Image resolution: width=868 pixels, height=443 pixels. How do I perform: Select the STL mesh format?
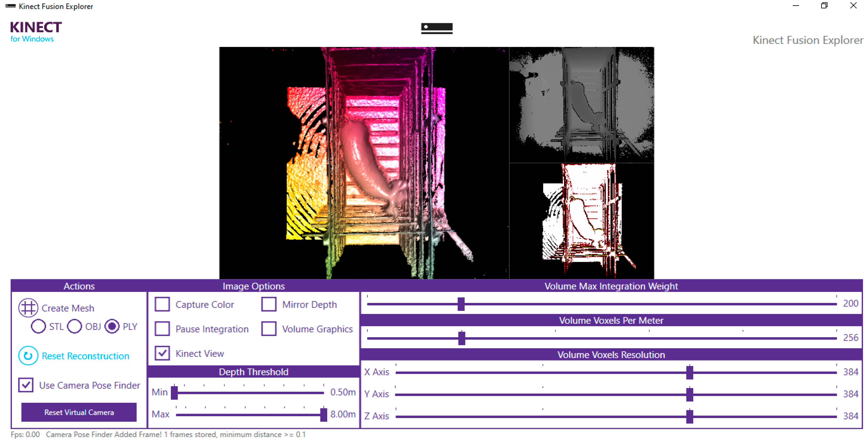click(38, 326)
